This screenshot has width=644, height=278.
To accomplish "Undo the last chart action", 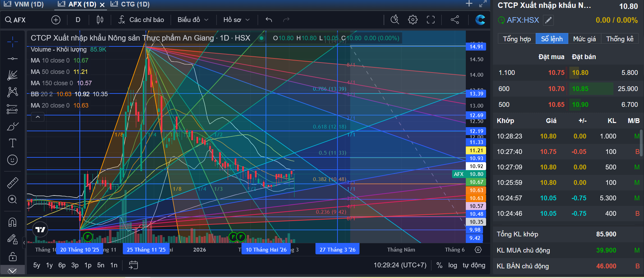I will 269,20.
